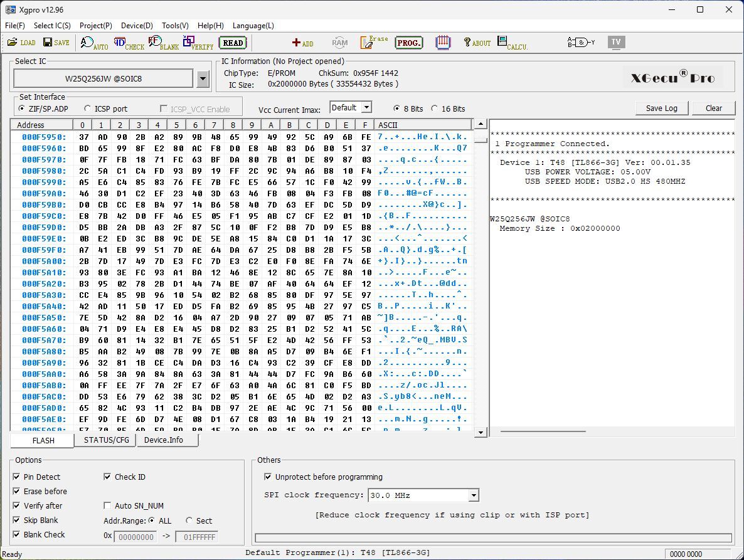Click the VERIFY toolbar icon
744x560 pixels.
point(198,43)
